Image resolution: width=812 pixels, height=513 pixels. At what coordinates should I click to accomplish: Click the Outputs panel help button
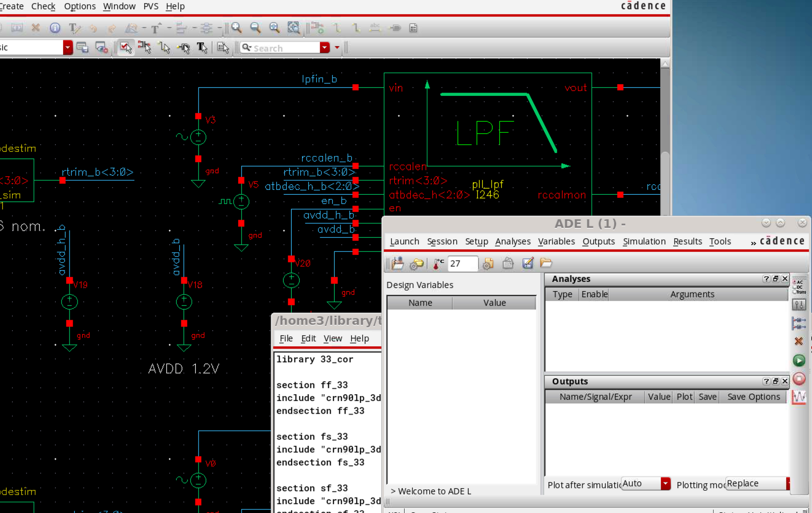pos(766,381)
